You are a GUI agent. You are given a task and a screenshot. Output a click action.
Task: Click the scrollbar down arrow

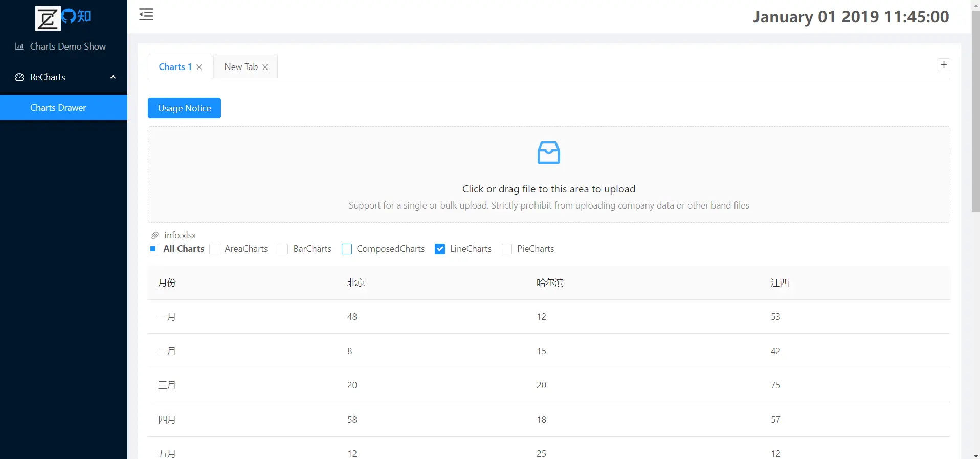click(x=975, y=455)
